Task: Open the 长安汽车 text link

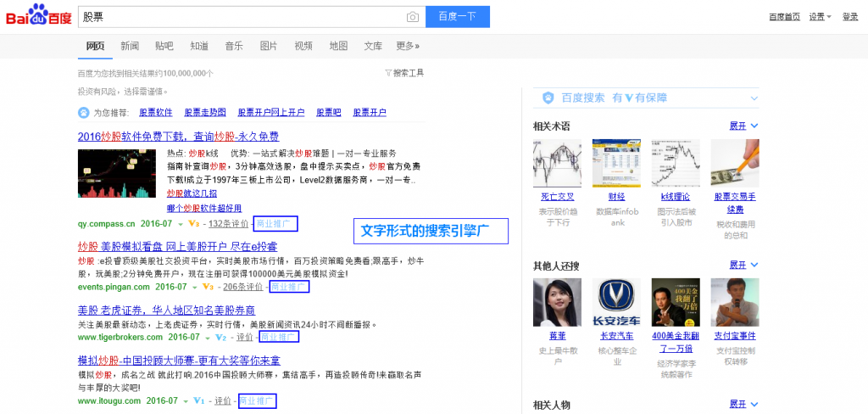Action: 616,336
